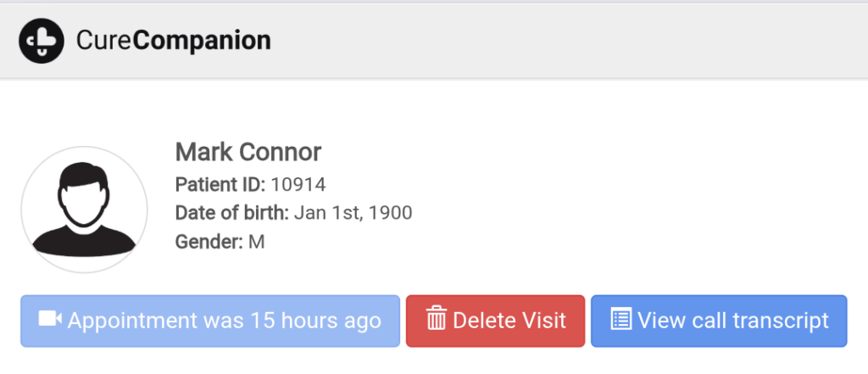The image size is (868, 374).
Task: Click the video camera icon
Action: pos(51,320)
